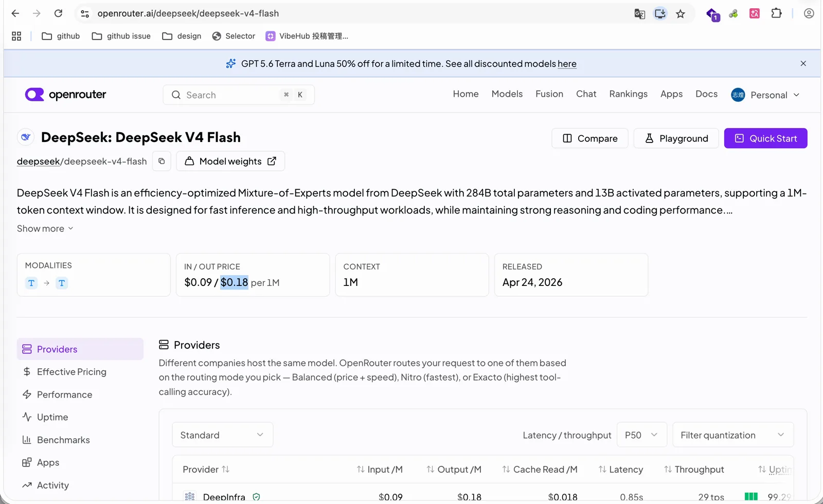
Task: Select Apps in the sidebar
Action: point(80,462)
